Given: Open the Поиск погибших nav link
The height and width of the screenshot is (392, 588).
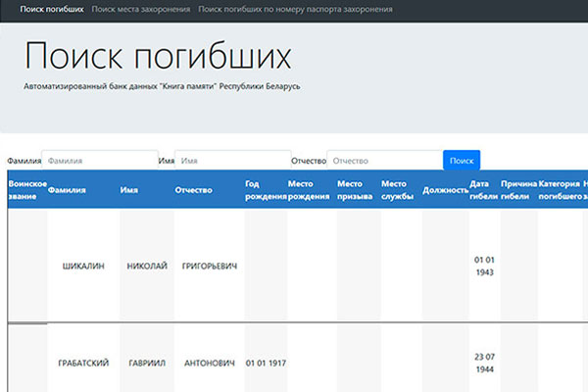Looking at the screenshot, I should 52,9.
